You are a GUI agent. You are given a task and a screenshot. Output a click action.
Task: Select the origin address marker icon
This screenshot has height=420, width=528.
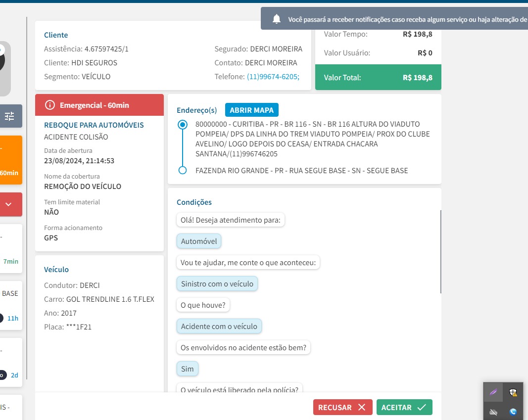click(x=183, y=125)
